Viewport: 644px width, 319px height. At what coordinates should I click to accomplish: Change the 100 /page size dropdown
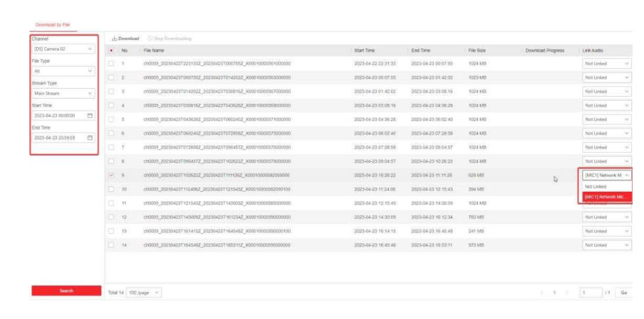coord(143,292)
